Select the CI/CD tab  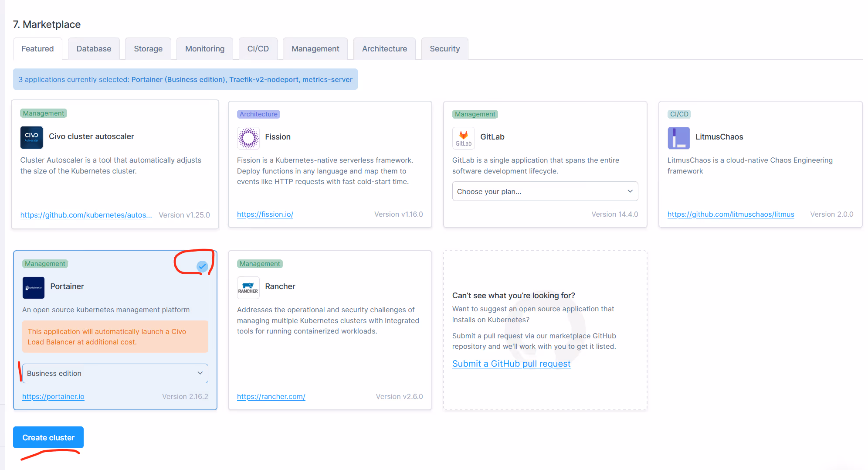point(258,49)
